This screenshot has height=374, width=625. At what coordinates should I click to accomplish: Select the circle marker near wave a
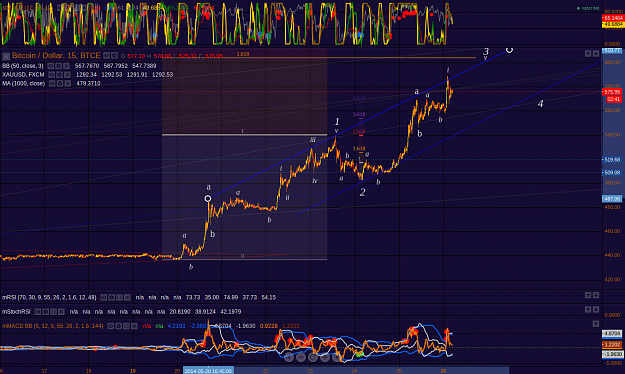pyautogui.click(x=208, y=198)
